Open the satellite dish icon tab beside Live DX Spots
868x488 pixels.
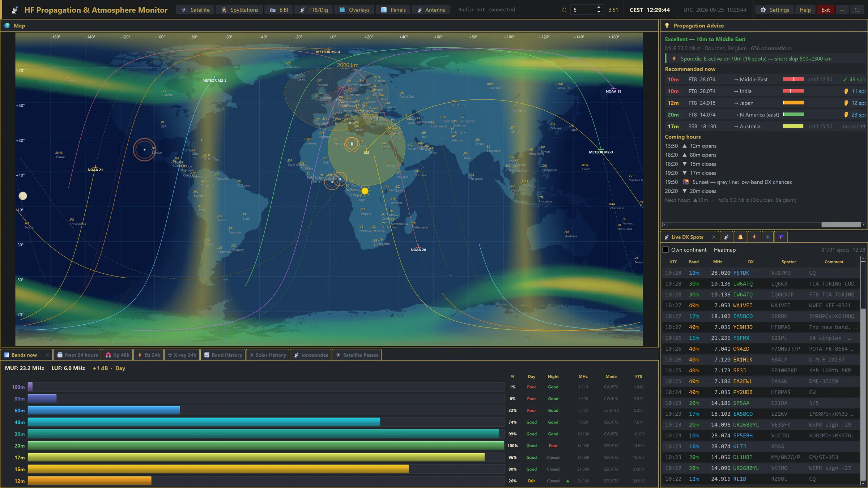click(x=727, y=237)
